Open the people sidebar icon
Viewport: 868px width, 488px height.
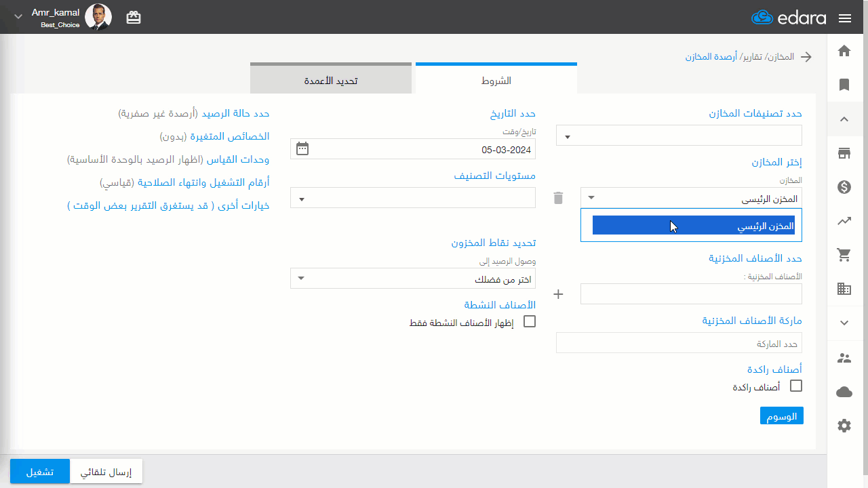tap(844, 358)
